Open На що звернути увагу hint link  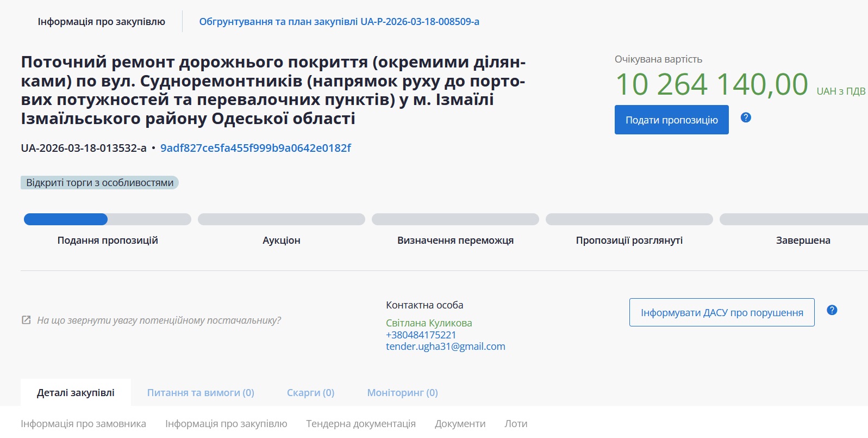pos(159,320)
